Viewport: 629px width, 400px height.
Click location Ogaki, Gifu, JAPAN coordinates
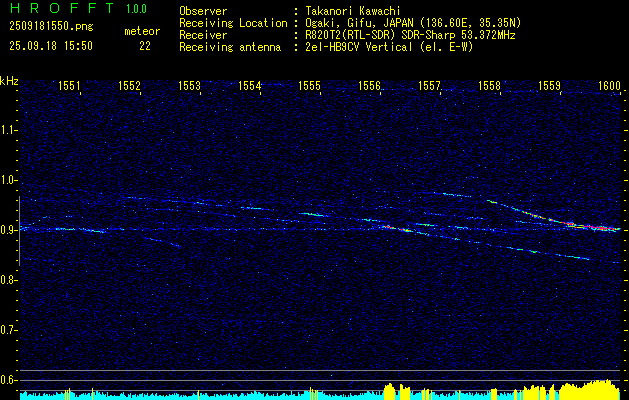(x=413, y=23)
